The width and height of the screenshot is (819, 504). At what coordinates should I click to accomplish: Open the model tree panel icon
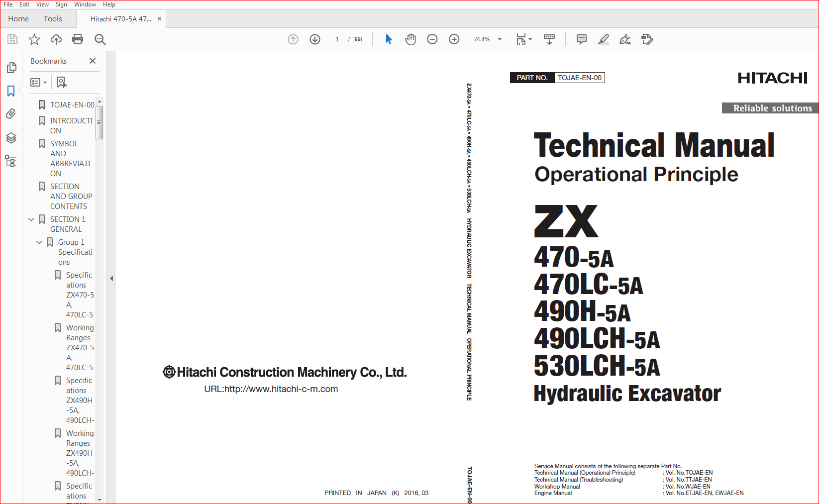11,161
